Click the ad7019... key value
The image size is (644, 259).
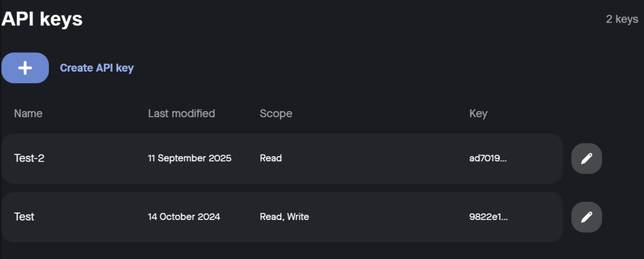pos(484,158)
